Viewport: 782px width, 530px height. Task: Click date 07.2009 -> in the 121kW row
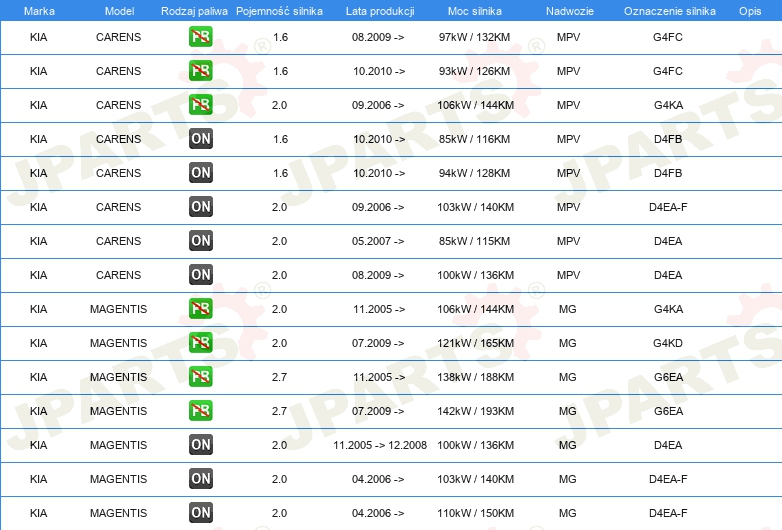click(x=378, y=343)
